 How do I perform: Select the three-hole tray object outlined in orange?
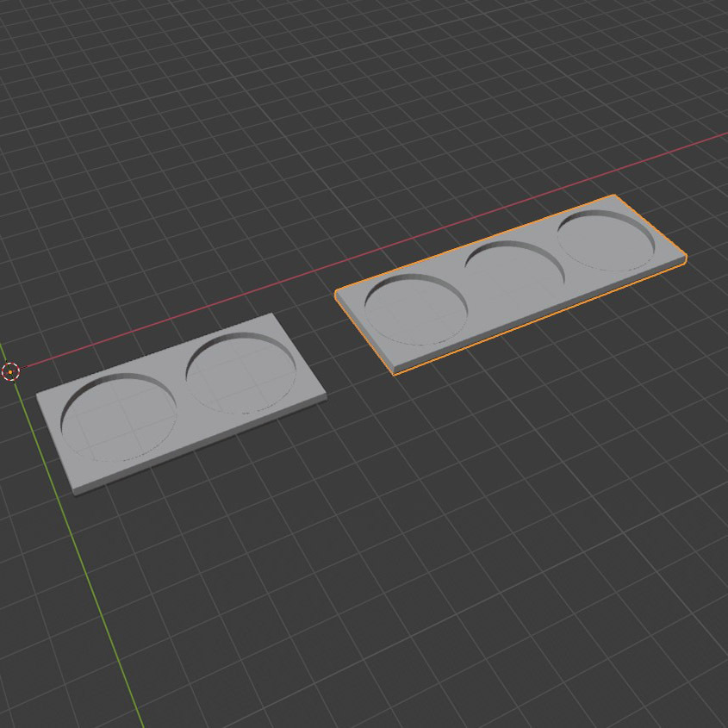pyautogui.click(x=510, y=284)
